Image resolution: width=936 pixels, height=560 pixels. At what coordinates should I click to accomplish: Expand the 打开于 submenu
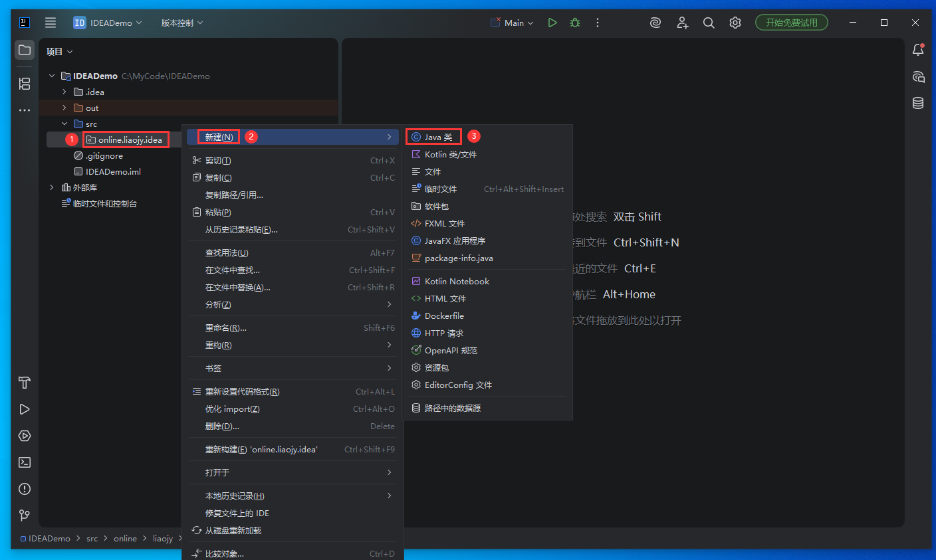(292, 472)
